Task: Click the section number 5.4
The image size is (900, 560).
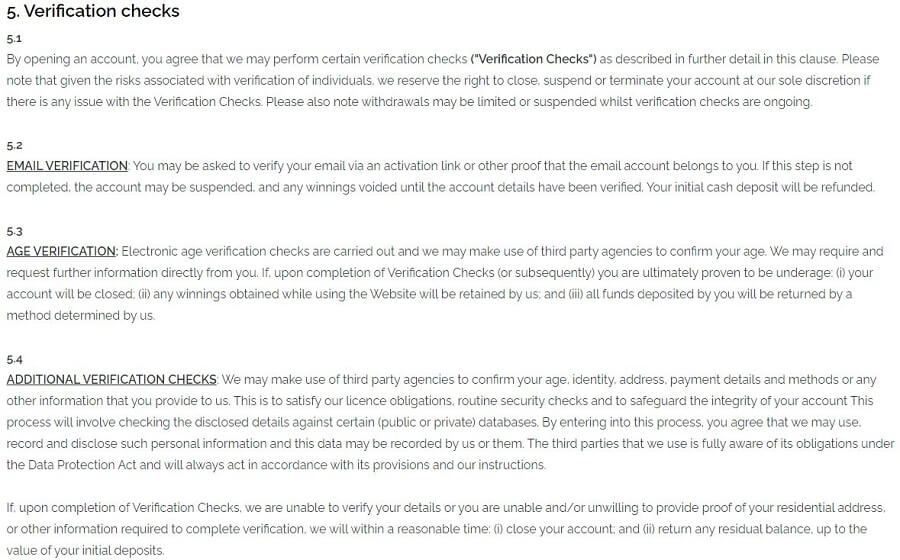Action: (x=14, y=360)
